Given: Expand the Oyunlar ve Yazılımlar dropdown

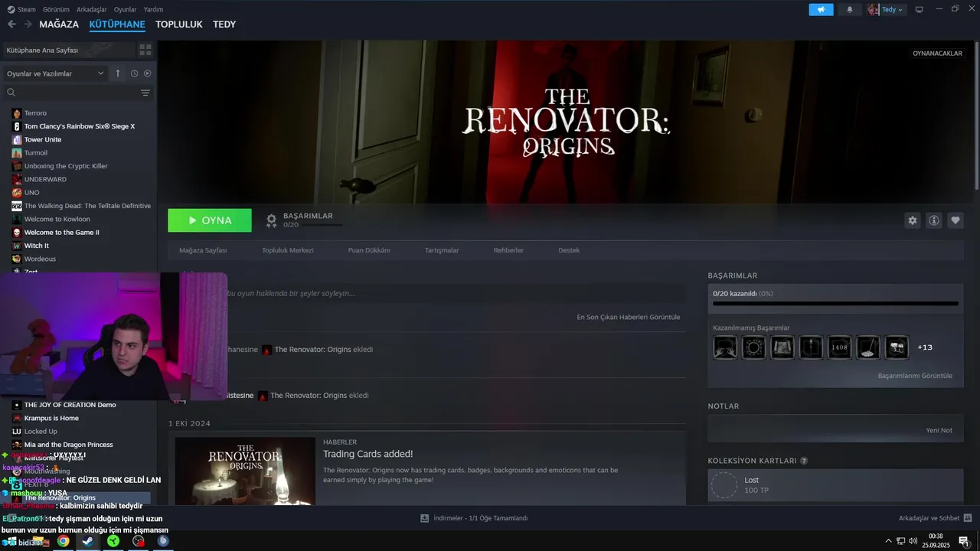Looking at the screenshot, I should [x=55, y=73].
